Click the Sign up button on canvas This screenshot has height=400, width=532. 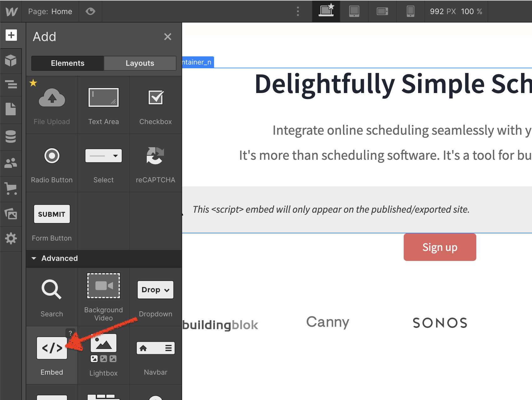440,247
